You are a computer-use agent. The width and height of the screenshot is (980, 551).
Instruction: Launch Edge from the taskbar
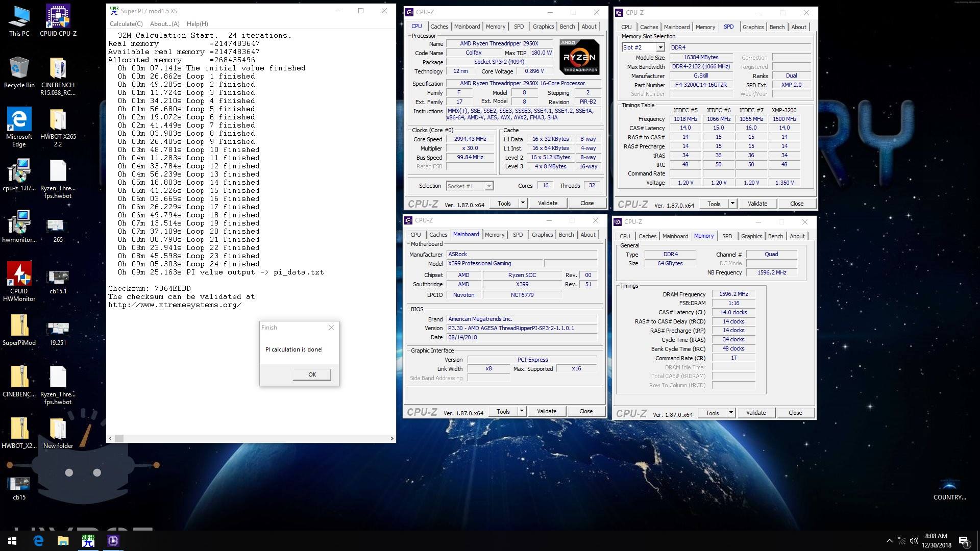38,541
